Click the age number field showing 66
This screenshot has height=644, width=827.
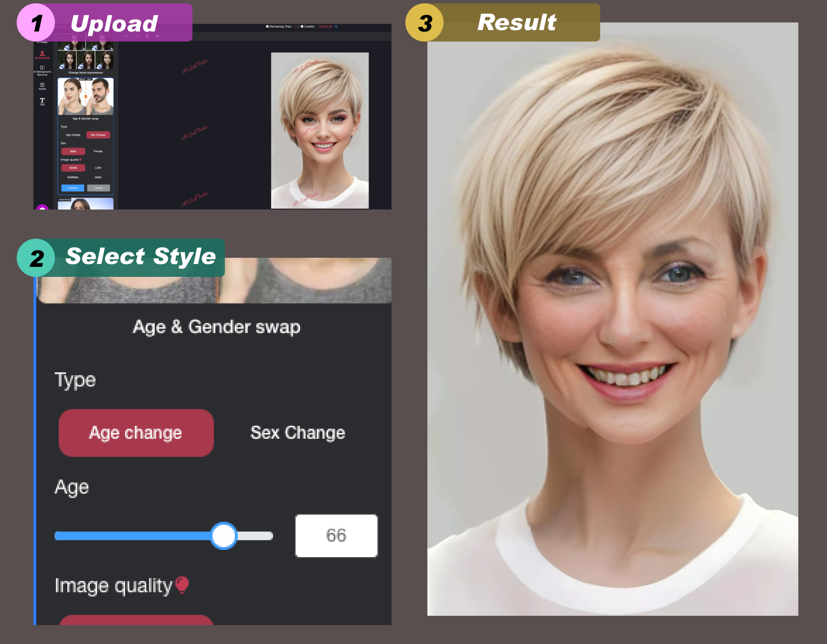click(336, 536)
